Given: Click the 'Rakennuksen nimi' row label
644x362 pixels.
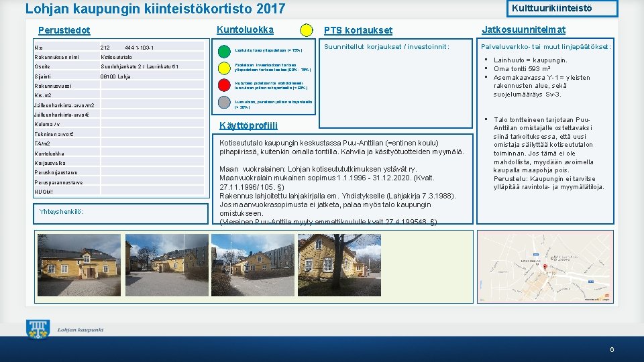Looking at the screenshot, I should (x=56, y=57).
